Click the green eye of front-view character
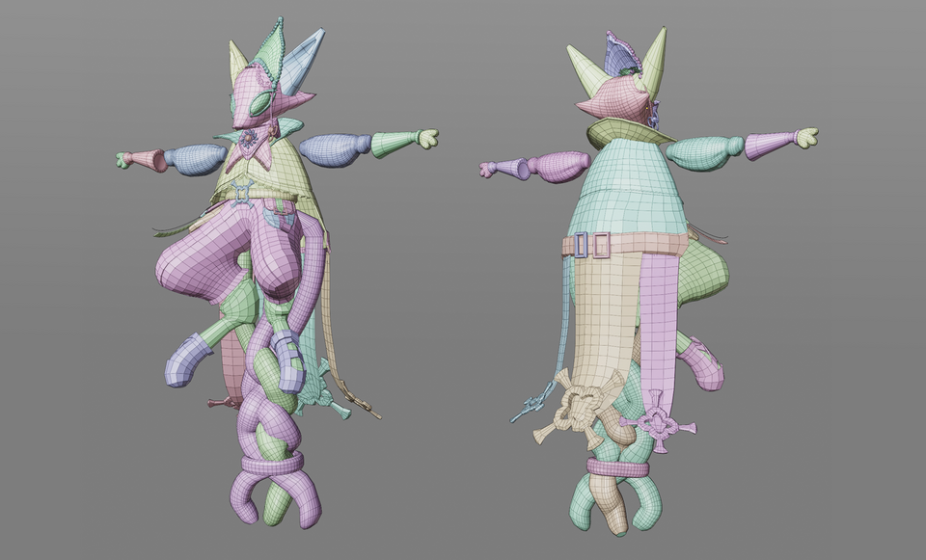926x560 pixels. 262,104
